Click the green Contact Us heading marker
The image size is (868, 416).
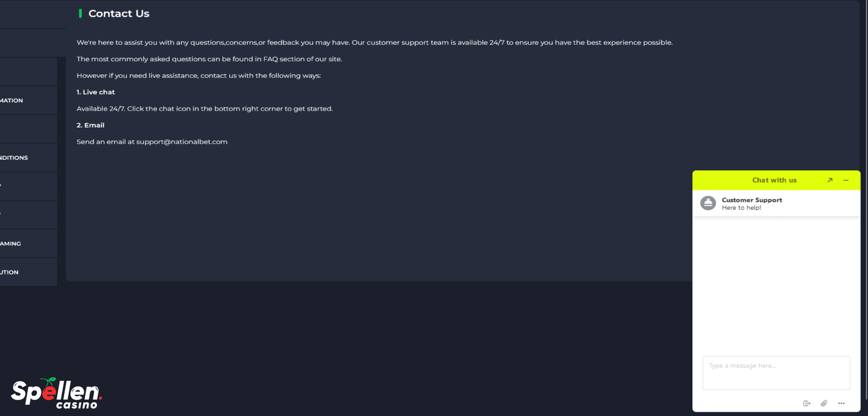pos(80,14)
